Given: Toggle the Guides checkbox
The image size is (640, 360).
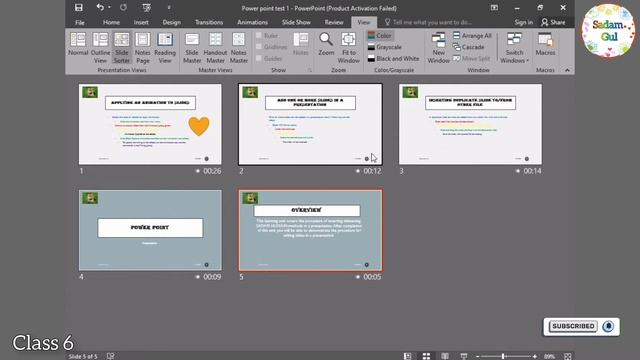Looking at the screenshot, I should pyautogui.click(x=259, y=58).
